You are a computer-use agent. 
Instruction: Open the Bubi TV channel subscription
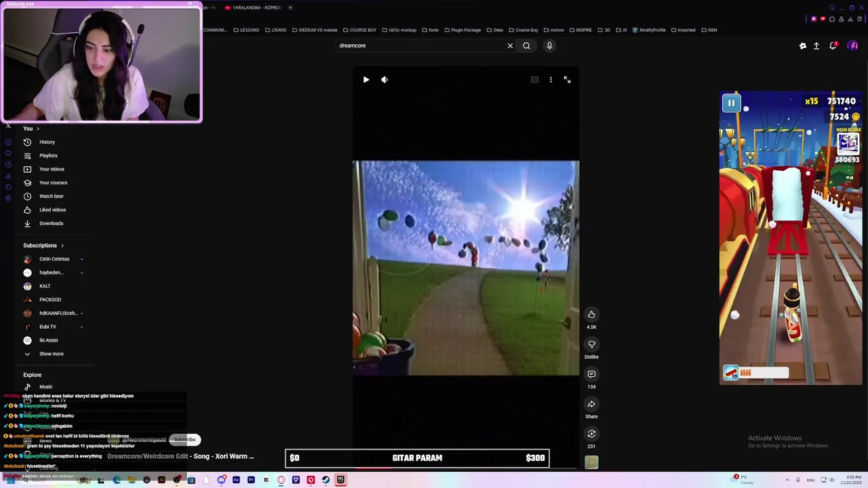pos(47,327)
